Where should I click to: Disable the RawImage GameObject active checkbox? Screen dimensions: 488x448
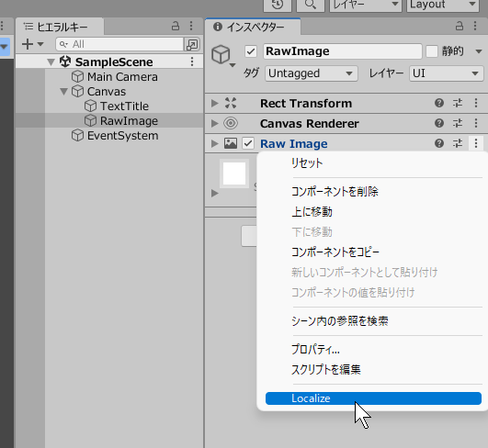pos(251,51)
